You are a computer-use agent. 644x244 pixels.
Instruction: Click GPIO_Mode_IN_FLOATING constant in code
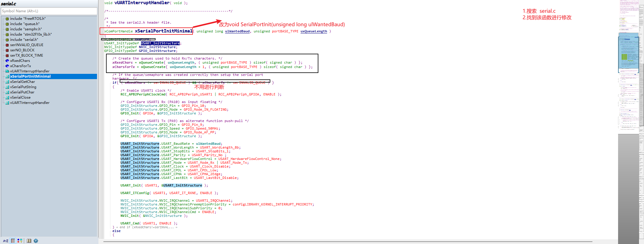(205, 109)
